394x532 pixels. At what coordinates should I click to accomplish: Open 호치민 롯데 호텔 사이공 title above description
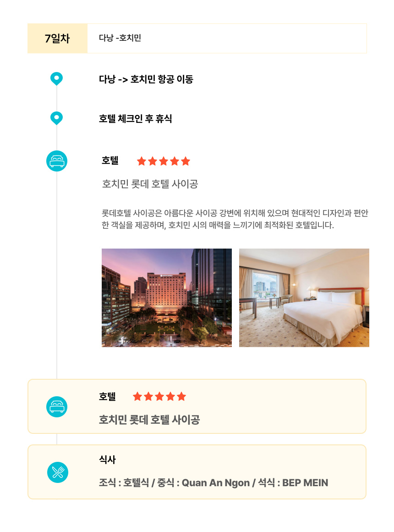coord(150,184)
